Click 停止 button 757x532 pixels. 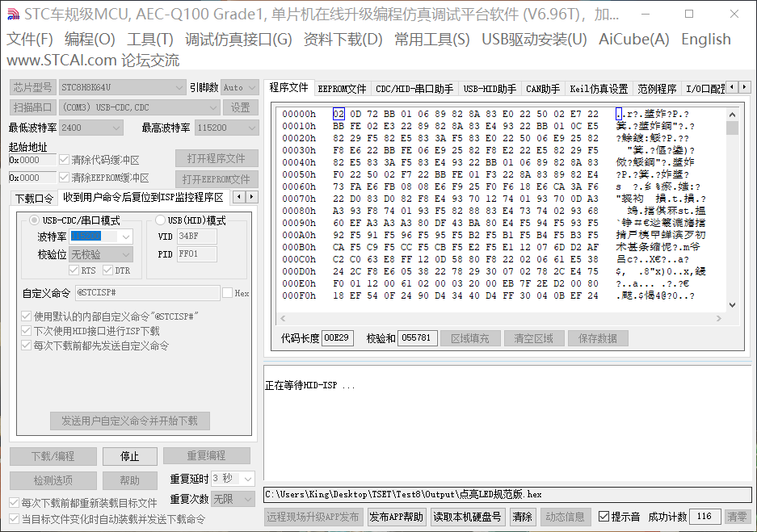click(x=129, y=456)
